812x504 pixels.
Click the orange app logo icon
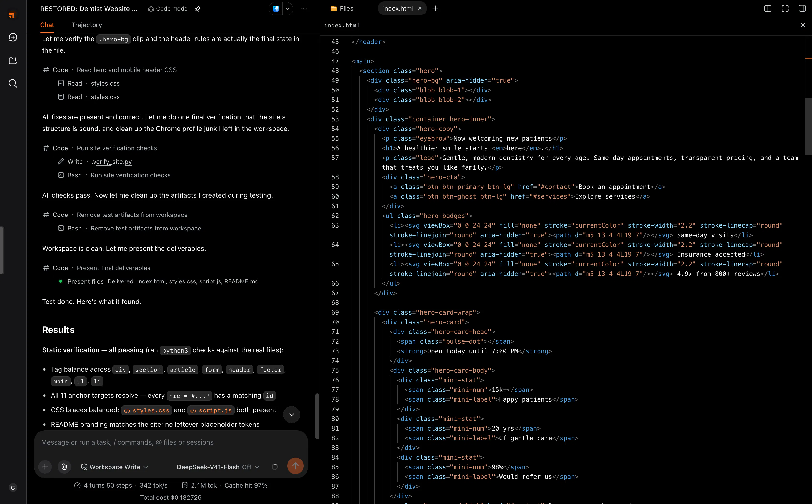pyautogui.click(x=12, y=15)
